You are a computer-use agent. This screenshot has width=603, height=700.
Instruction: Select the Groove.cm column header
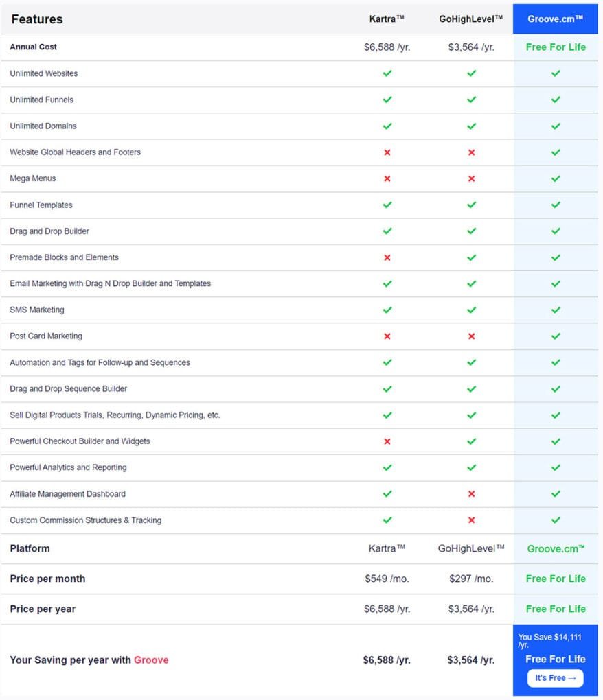556,19
